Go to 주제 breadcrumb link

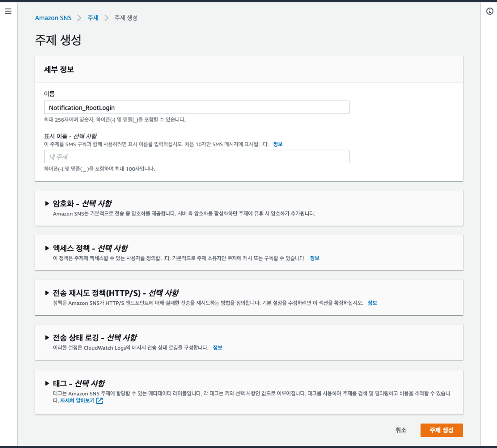click(x=93, y=18)
